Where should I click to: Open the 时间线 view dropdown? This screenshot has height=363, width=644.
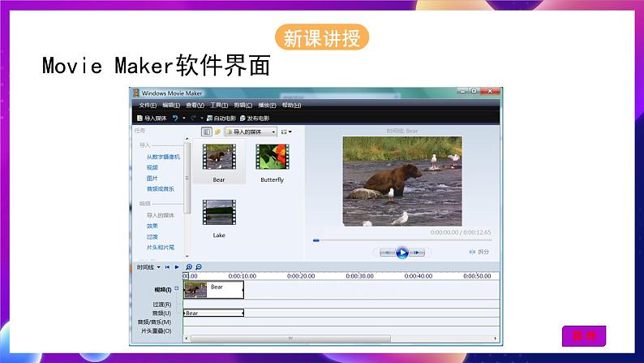tap(148, 267)
